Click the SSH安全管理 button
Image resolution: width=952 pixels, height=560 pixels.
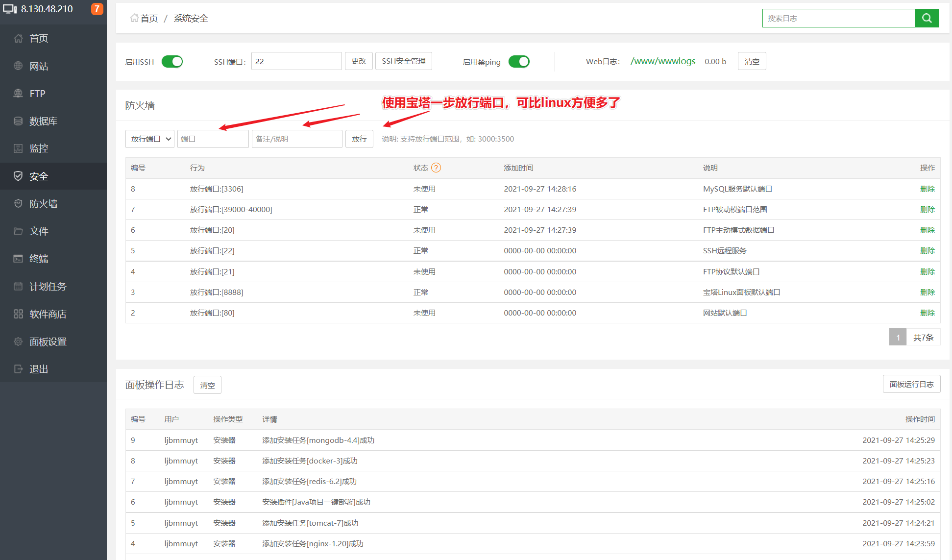403,61
